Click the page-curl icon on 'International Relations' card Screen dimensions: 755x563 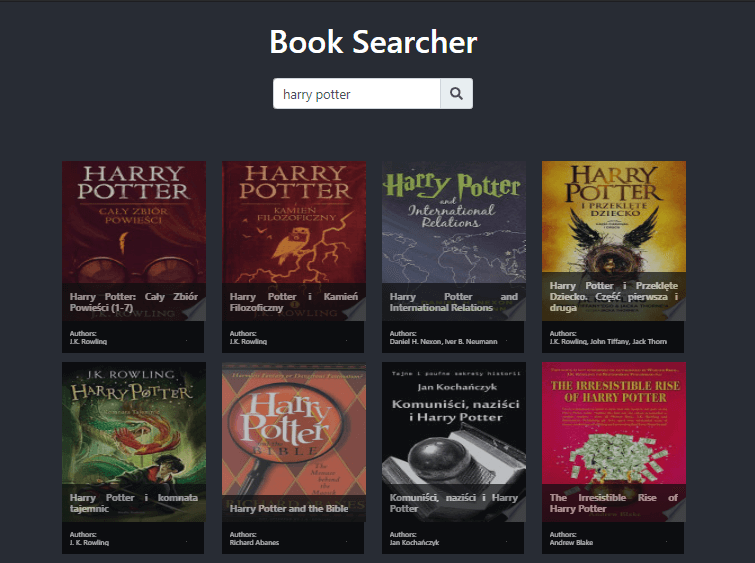[x=515, y=310]
